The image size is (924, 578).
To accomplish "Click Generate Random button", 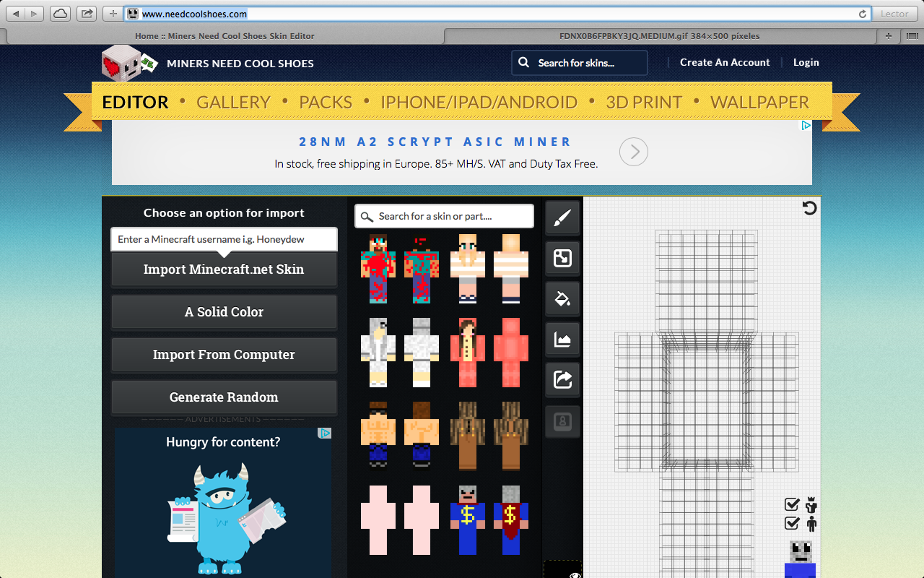I will coord(224,397).
